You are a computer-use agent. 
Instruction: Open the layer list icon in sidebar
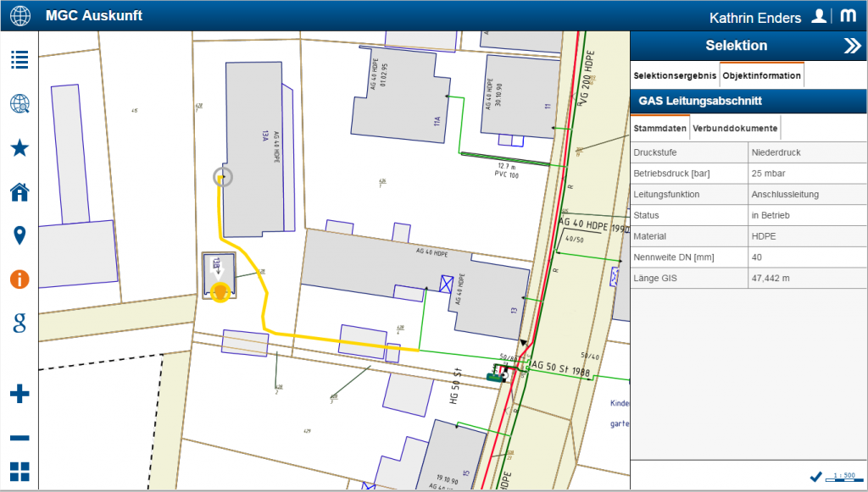[x=19, y=59]
